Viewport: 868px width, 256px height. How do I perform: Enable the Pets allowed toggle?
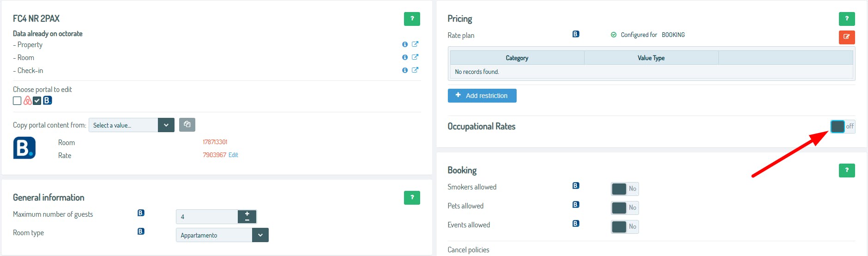[625, 207]
